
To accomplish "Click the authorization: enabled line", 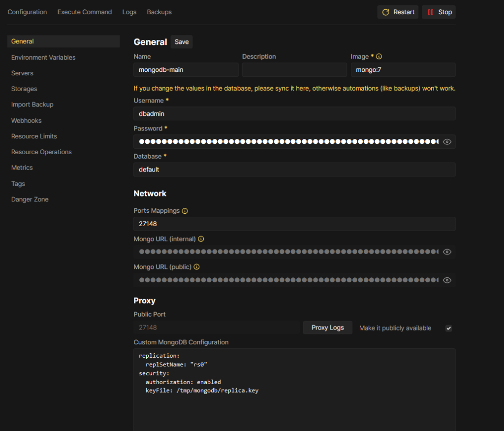I will (x=183, y=382).
